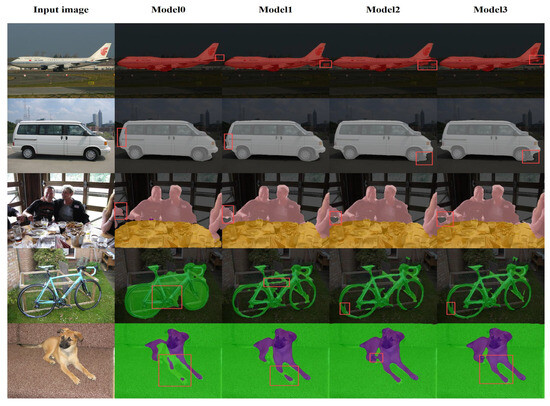Click the red box on Model1 bicycle frame
The image size is (550, 406).
pyautogui.click(x=277, y=282)
